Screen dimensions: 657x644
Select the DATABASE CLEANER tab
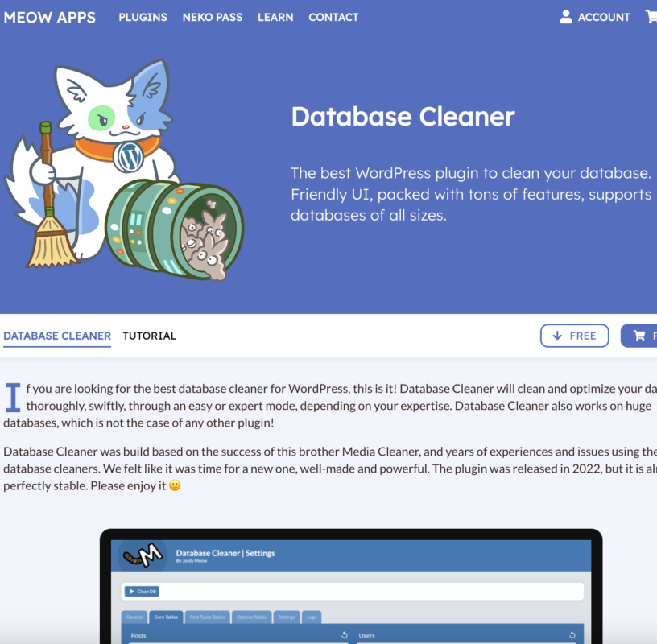point(57,336)
